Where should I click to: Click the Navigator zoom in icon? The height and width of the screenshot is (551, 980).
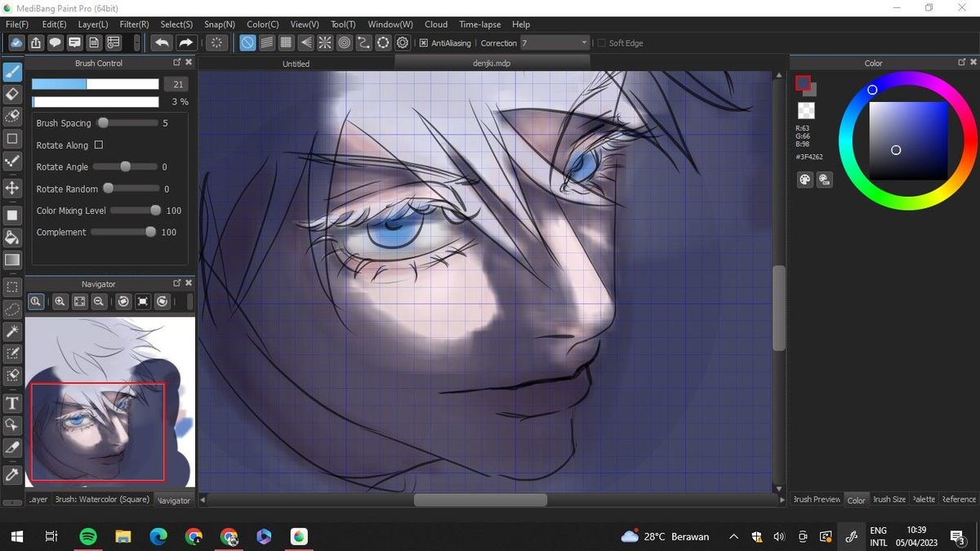[60, 301]
